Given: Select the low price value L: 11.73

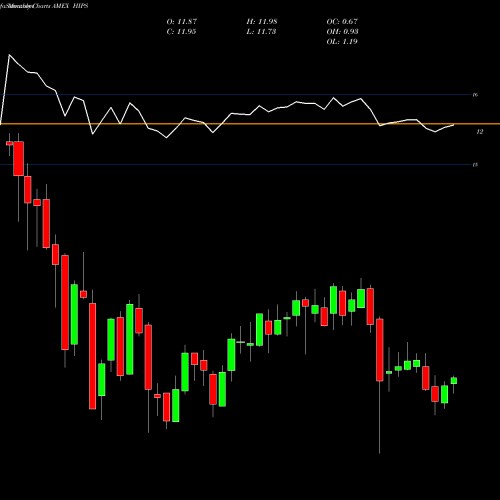Looking at the screenshot, I should pyautogui.click(x=261, y=31).
